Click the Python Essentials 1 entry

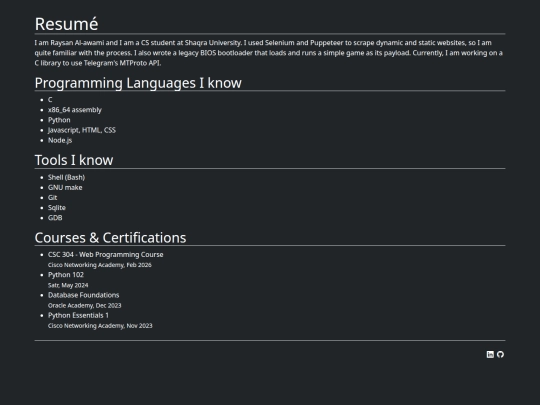pyautogui.click(x=79, y=315)
